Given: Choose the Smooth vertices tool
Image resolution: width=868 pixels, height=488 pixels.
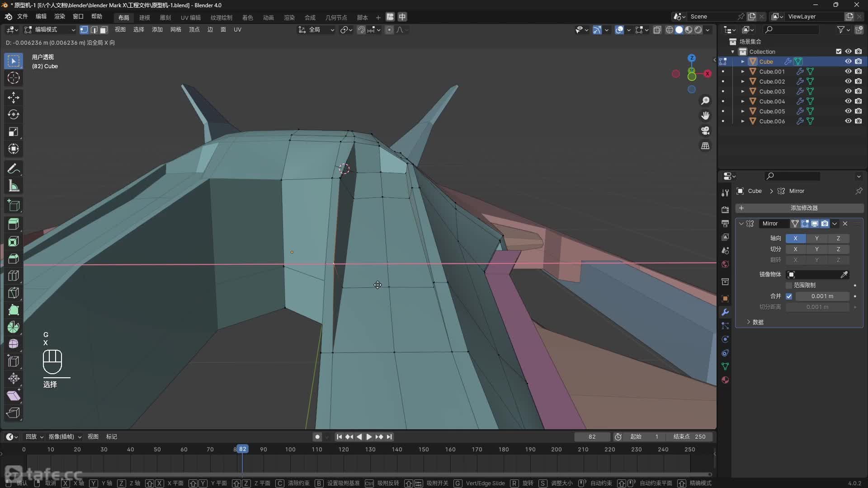Looking at the screenshot, I should (x=14, y=344).
